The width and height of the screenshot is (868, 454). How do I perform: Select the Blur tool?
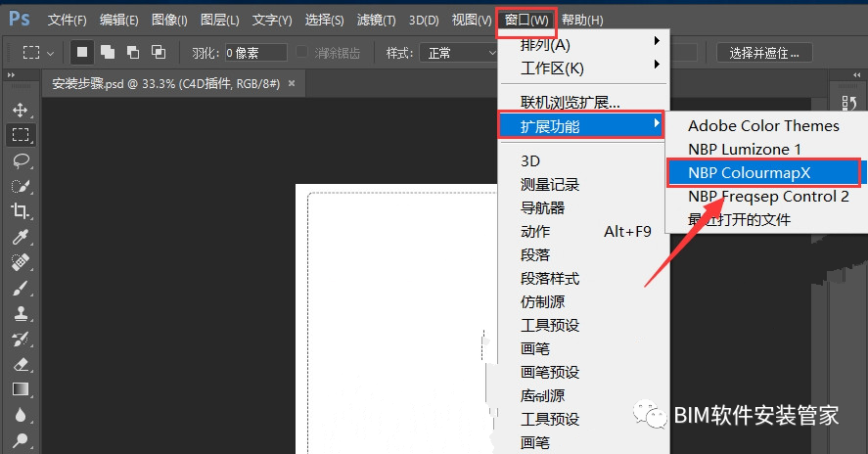tap(21, 415)
